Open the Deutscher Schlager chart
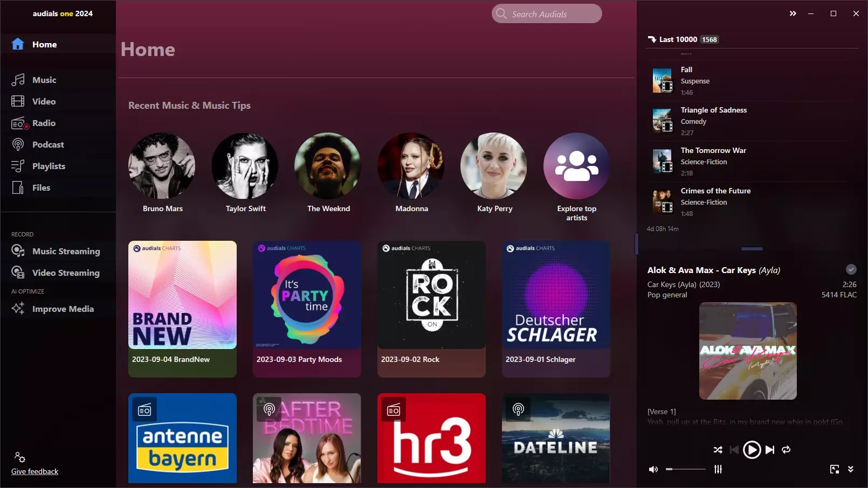The width and height of the screenshot is (868, 488). click(x=556, y=309)
